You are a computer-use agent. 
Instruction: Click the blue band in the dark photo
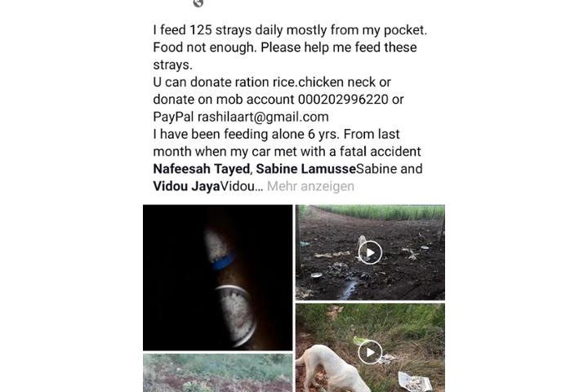coord(224,261)
